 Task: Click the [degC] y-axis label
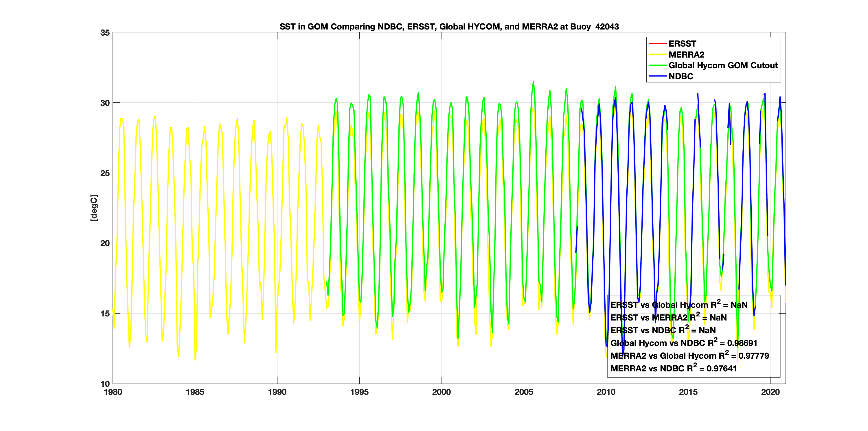[94, 208]
